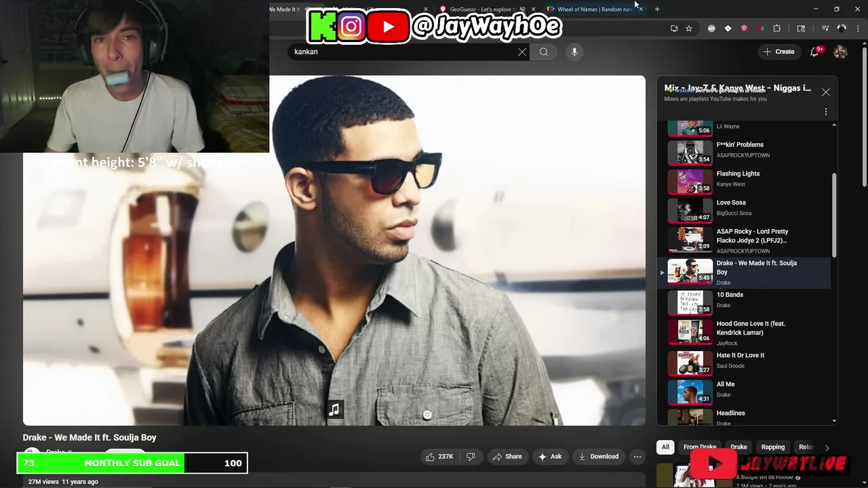
Task: Open the browser extensions puzzle icon
Action: [777, 28]
